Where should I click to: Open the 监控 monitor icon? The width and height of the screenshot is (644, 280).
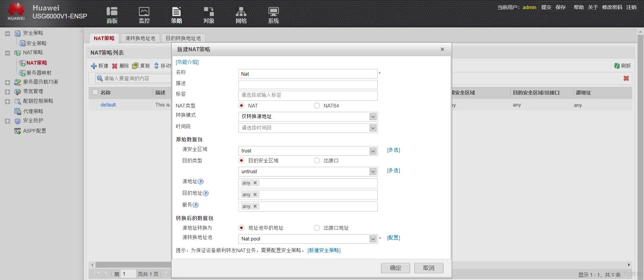144,11
